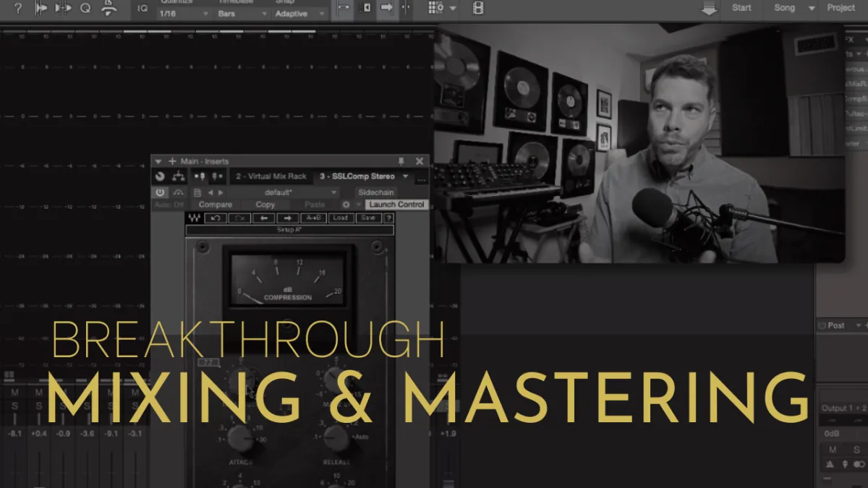Click the dB Compression gain reduction meter
Image resolution: width=868 pixels, height=488 pixels.
point(288,280)
